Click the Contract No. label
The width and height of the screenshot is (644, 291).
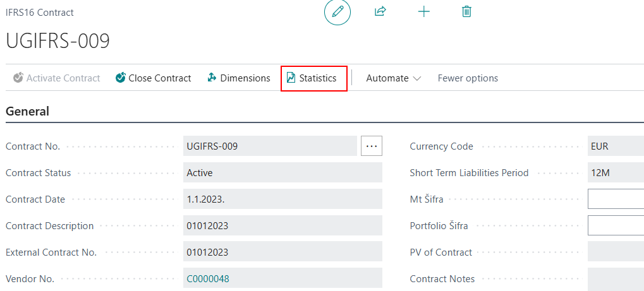pos(33,146)
